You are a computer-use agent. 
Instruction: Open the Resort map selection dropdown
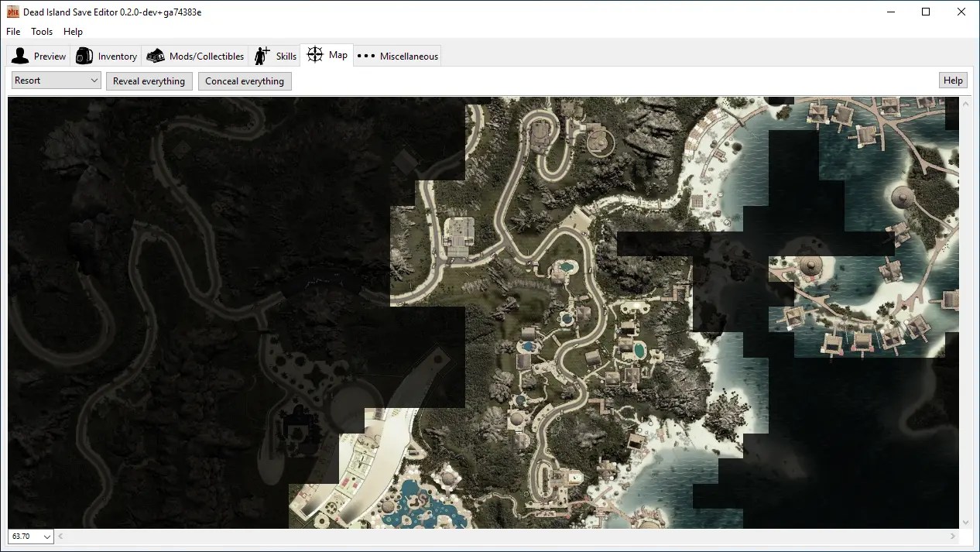[57, 81]
